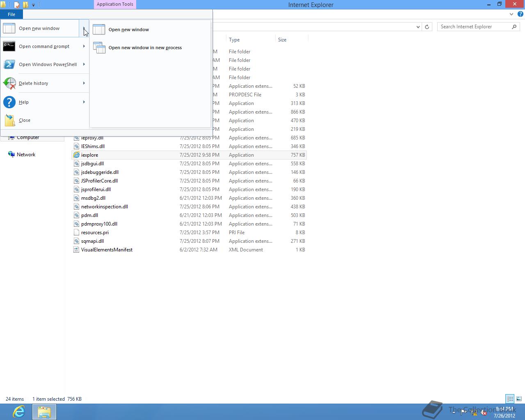The width and height of the screenshot is (525, 420).
Task: Click the Properties quick access toolbar icon
Action: pyautogui.click(x=17, y=5)
